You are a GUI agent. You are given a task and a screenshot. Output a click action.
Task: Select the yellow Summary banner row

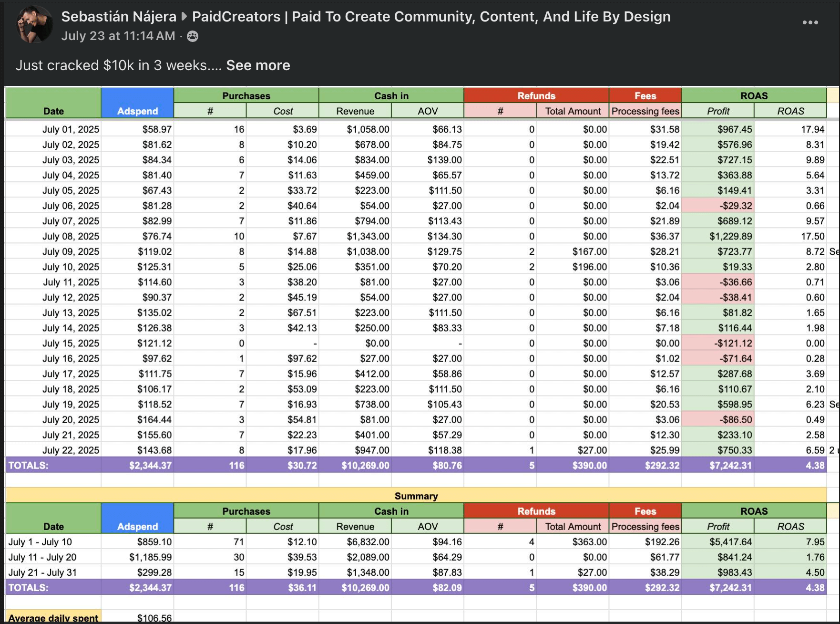[x=416, y=496]
